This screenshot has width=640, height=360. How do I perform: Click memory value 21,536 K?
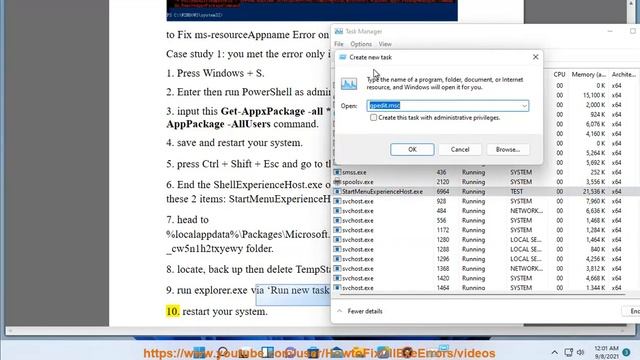[x=594, y=191]
